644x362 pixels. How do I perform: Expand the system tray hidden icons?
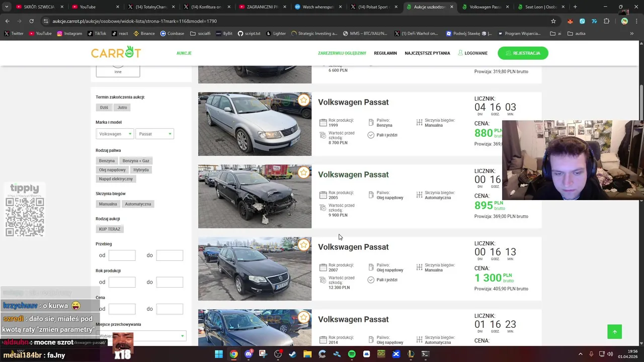[x=580, y=354]
